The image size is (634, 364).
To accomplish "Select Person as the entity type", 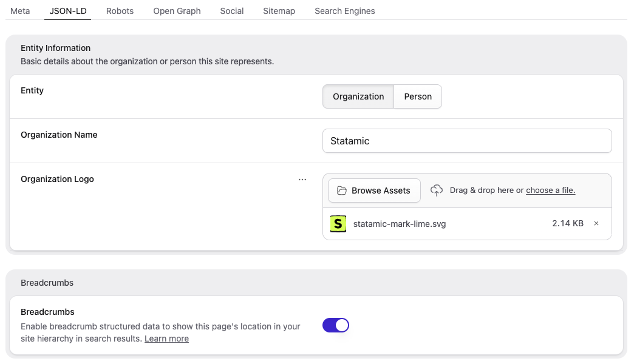I will pos(417,96).
